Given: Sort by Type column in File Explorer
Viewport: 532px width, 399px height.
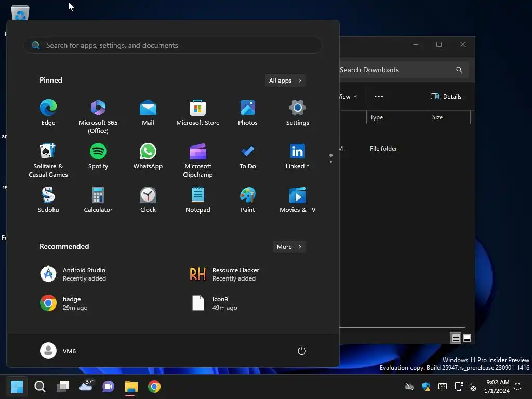Looking at the screenshot, I should point(397,117).
